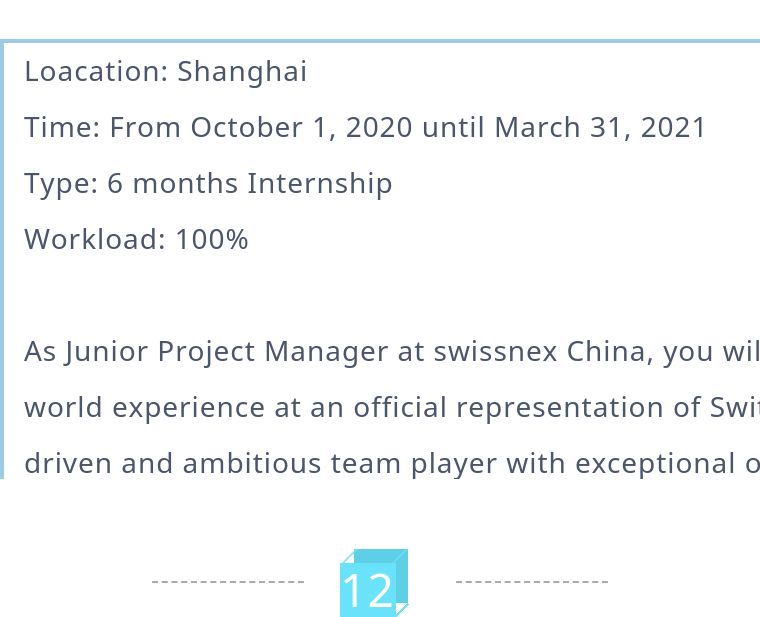760x617 pixels.
Task: Click the date "October 1, 2020"
Action: 301,128
